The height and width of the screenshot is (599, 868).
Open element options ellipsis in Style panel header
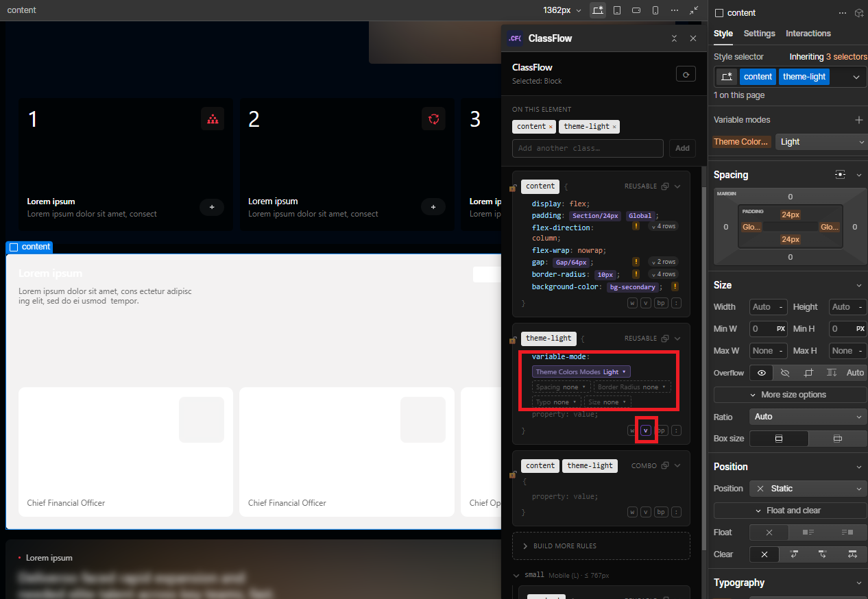(x=843, y=13)
